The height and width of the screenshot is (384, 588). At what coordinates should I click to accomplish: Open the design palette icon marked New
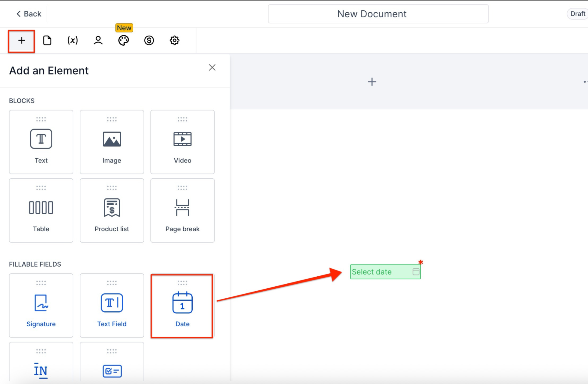(x=124, y=41)
